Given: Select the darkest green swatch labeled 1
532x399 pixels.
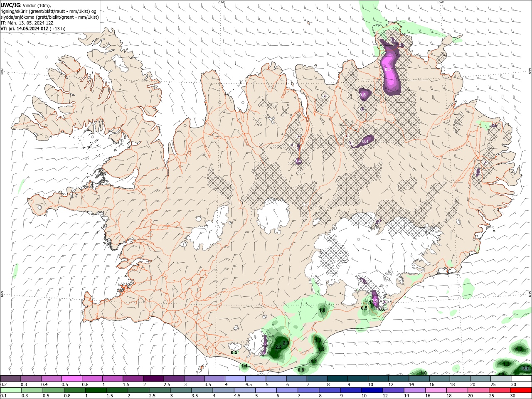Looking at the screenshot, I should tap(96, 390).
